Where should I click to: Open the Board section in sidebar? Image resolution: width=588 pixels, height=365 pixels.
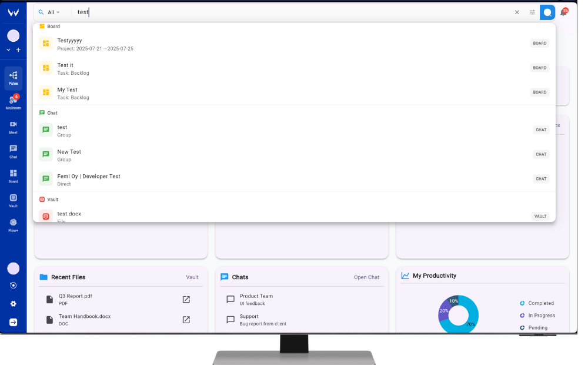point(13,176)
